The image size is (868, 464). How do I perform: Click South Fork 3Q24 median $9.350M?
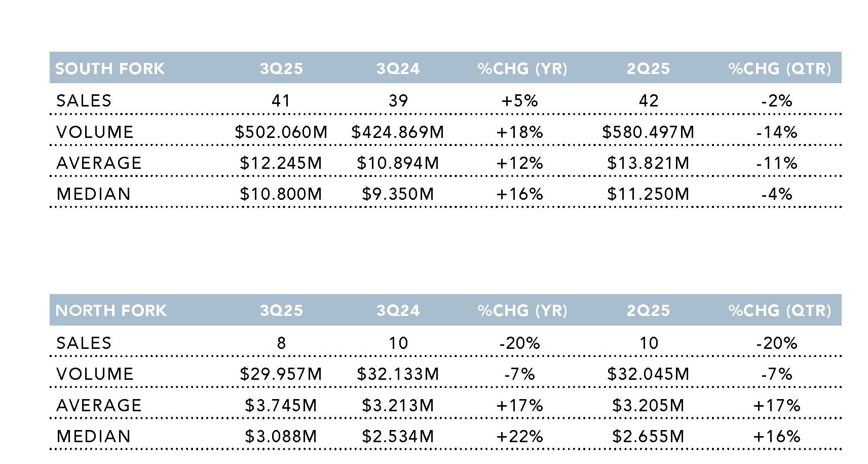click(x=398, y=194)
